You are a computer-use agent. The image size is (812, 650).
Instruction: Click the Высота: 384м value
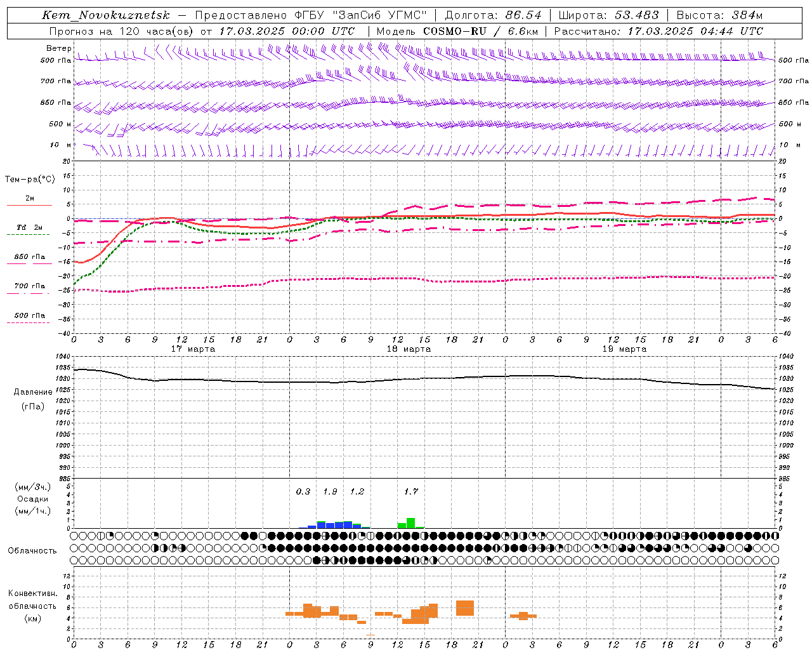tap(719, 15)
